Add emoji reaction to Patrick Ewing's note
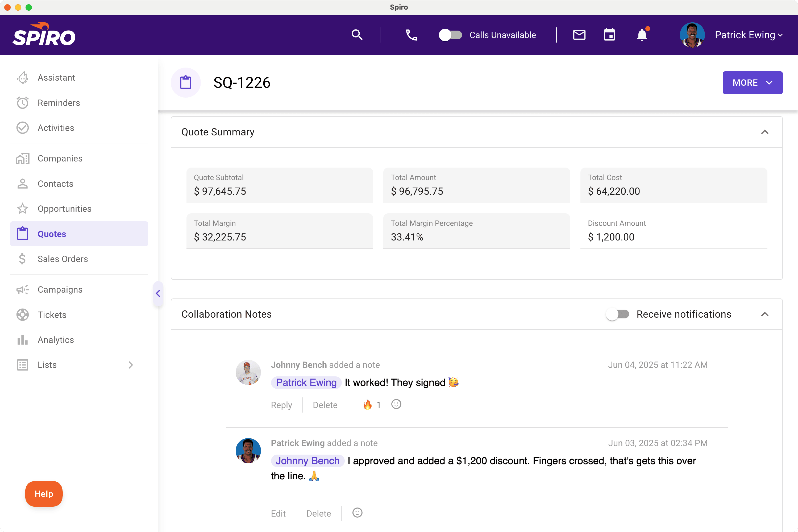Screen dimensions: 798x532 [x=357, y=513]
